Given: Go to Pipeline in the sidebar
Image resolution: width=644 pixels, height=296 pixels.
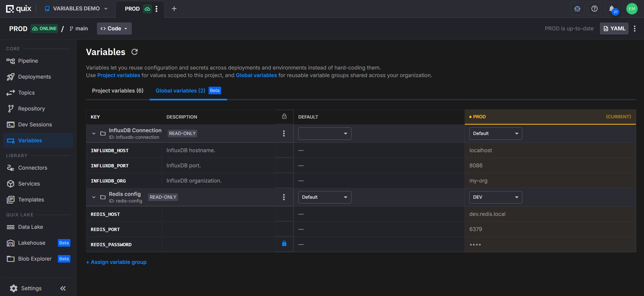Looking at the screenshot, I should [x=38, y=61].
